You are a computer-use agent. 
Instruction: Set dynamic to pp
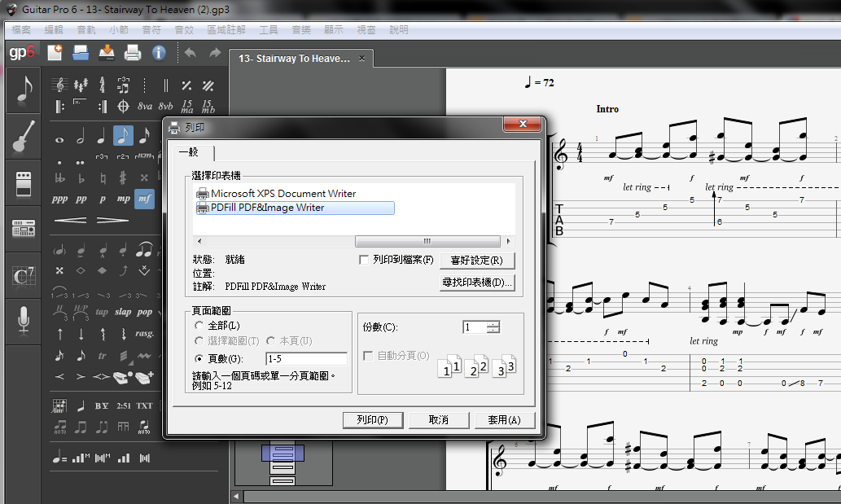(x=81, y=199)
